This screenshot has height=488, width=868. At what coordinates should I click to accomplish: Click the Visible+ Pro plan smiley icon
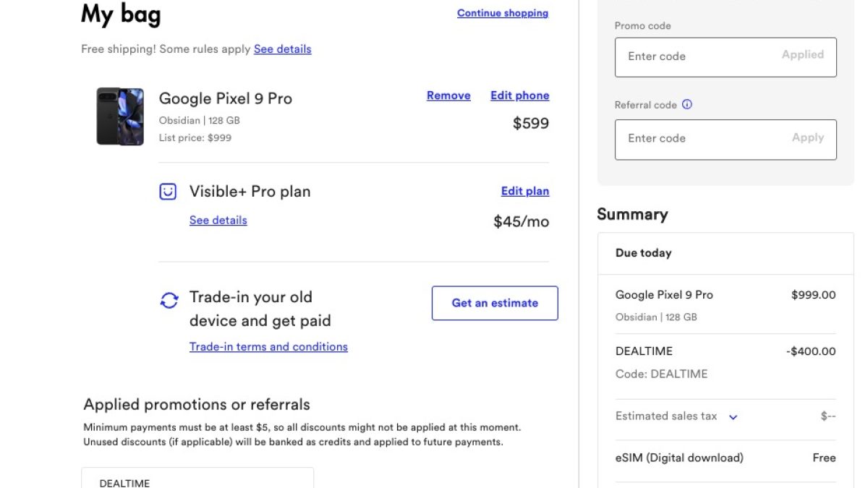point(168,192)
